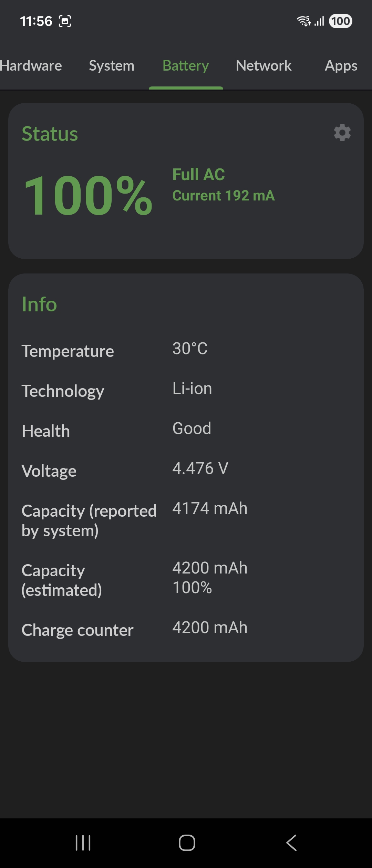Switch to the Hardware tab
The height and width of the screenshot is (868, 372).
[31, 65]
